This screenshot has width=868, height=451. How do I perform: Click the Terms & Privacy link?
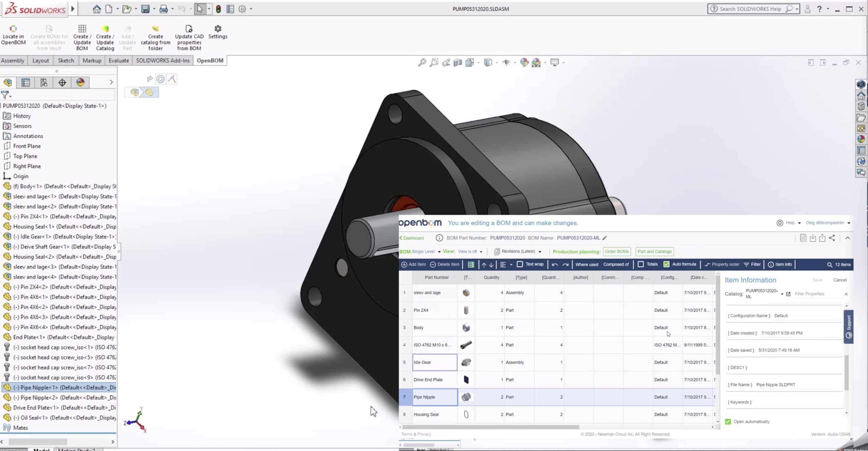[x=416, y=434]
